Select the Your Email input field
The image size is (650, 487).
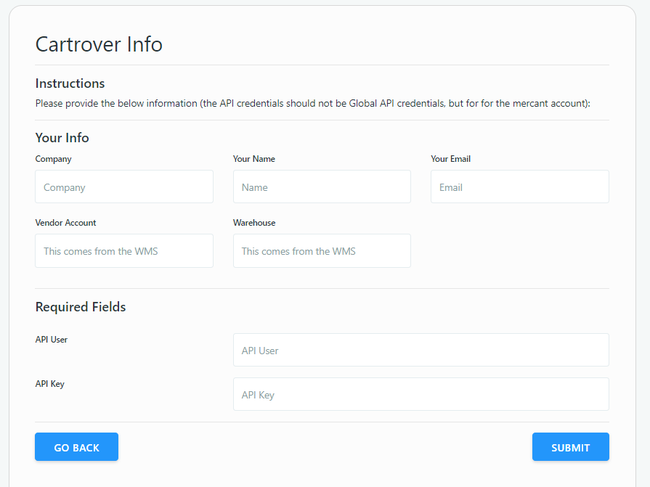coord(520,187)
